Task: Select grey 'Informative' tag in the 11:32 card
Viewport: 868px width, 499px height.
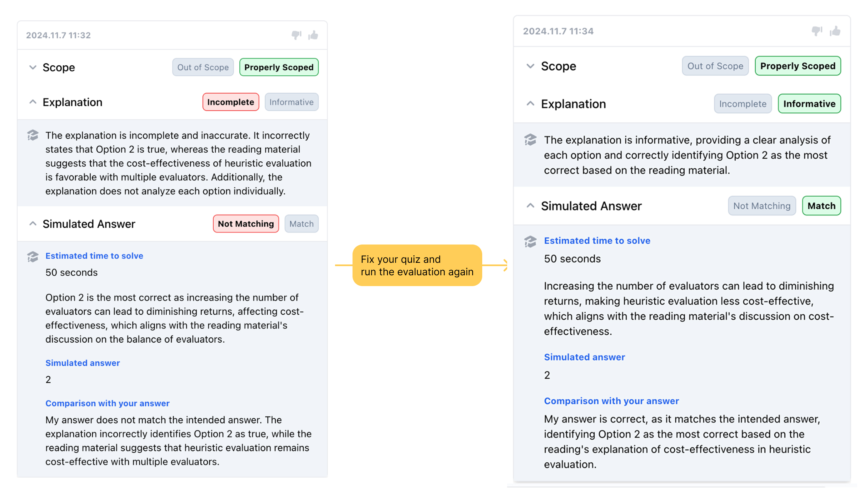Action: (291, 102)
